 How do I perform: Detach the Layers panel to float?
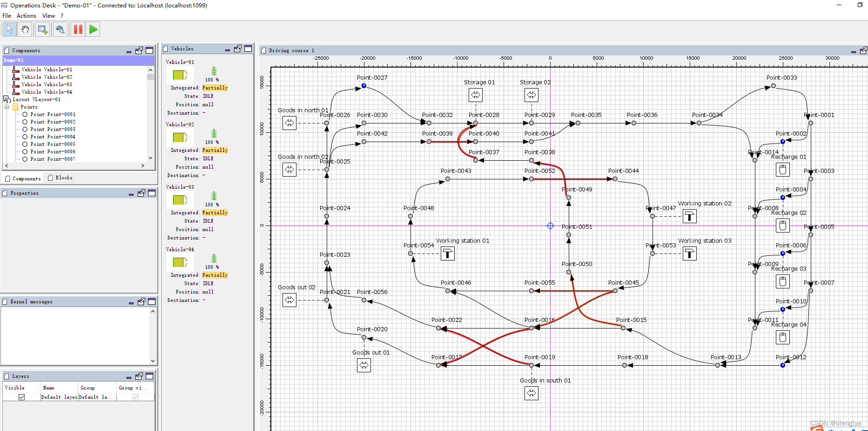pyautogui.click(x=139, y=376)
